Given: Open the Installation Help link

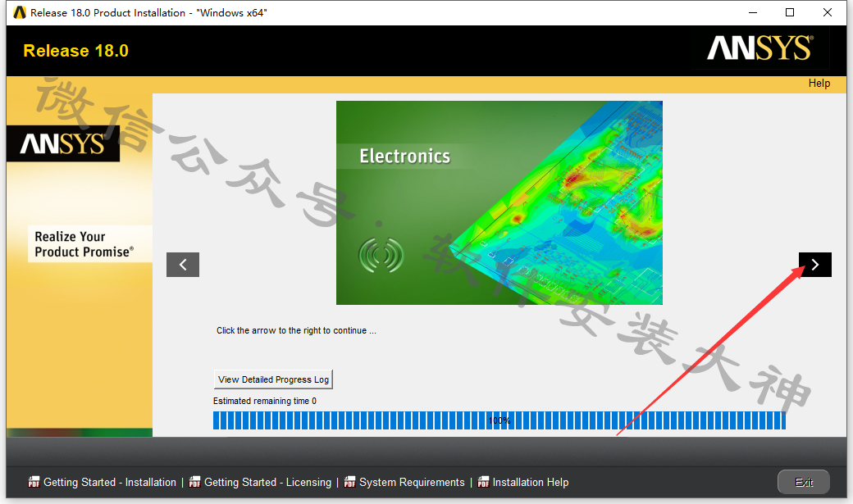Looking at the screenshot, I should [531, 482].
